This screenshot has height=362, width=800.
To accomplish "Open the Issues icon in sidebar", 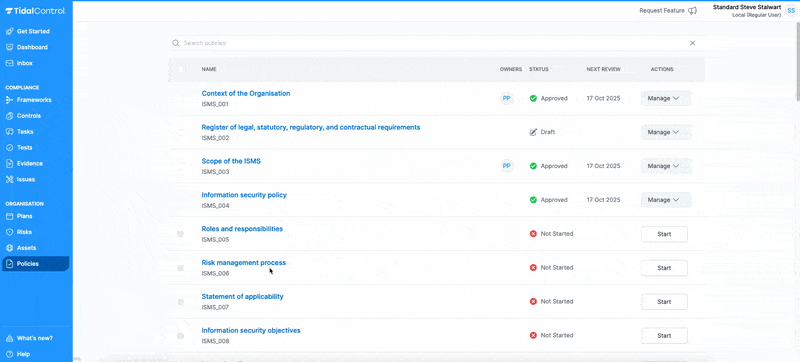I will (9, 179).
